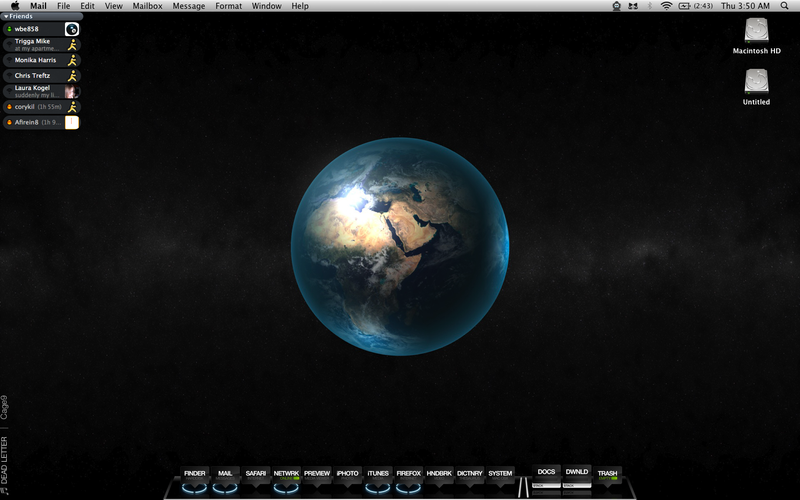Screen dimensions: 800x500
Task: Select the Macintosh HD drive icon
Action: click(756, 31)
